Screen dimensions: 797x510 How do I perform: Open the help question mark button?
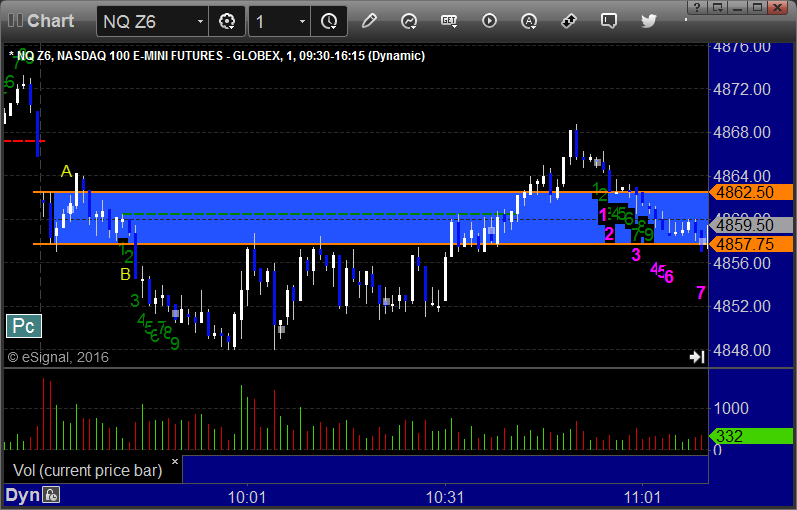click(x=697, y=7)
